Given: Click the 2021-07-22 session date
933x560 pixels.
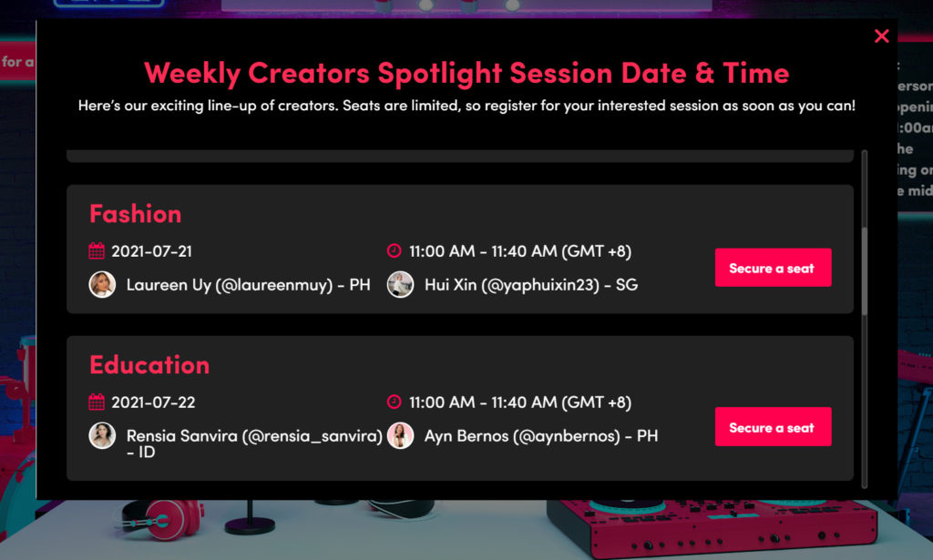Looking at the screenshot, I should pos(153,402).
